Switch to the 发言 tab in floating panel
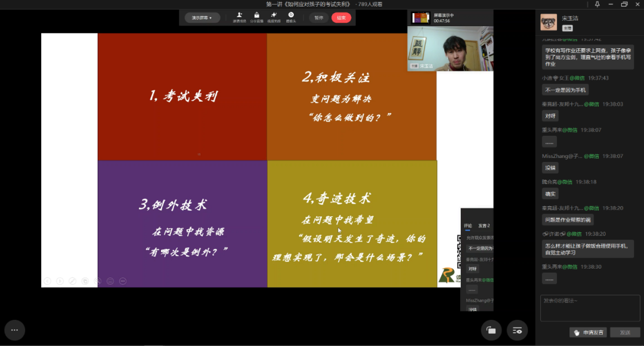Image resolution: width=644 pixels, height=346 pixels. pos(484,226)
